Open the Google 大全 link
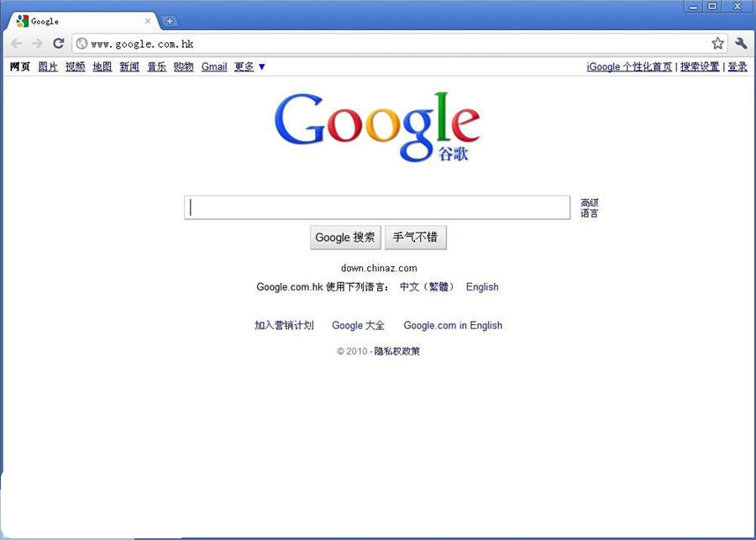This screenshot has width=756, height=540. click(x=358, y=326)
